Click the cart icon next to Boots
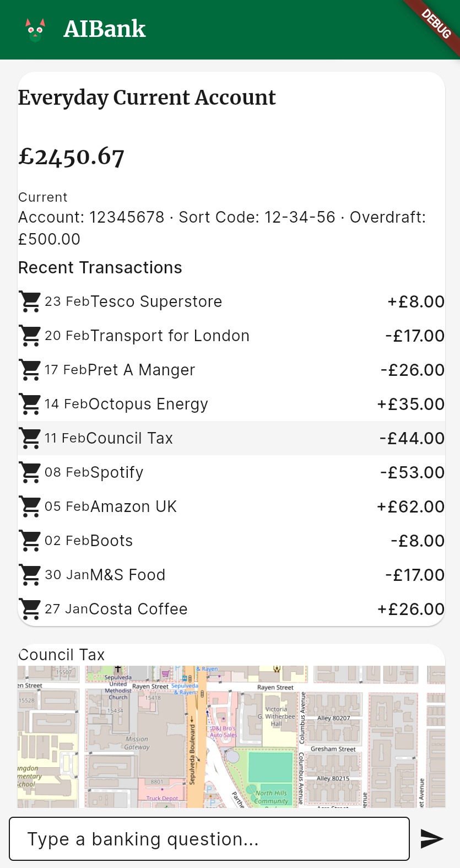Viewport: 460px width, 868px height. point(29,541)
